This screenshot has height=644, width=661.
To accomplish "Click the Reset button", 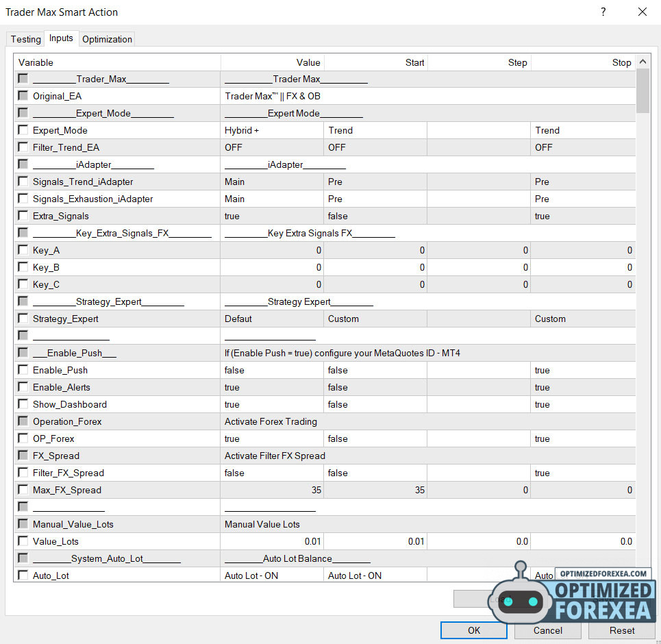I will point(622,630).
